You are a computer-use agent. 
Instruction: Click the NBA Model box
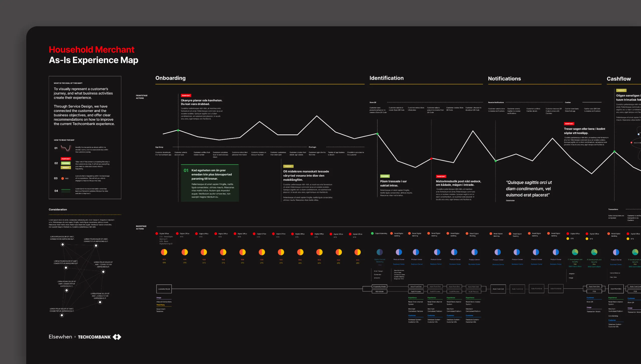click(379, 291)
